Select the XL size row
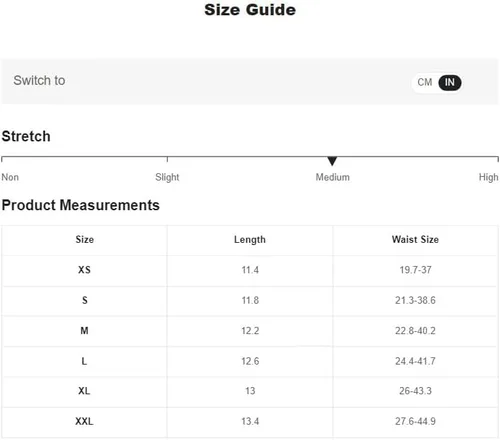This screenshot has height=440, width=500. click(x=249, y=391)
